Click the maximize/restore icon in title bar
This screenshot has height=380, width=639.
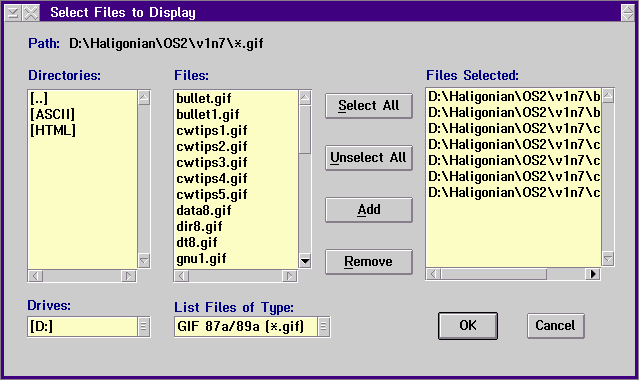click(627, 13)
